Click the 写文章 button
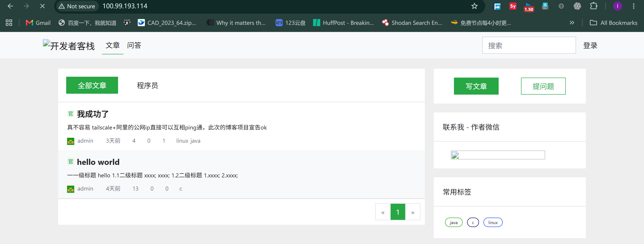Image resolution: width=644 pixels, height=244 pixels. point(476,86)
